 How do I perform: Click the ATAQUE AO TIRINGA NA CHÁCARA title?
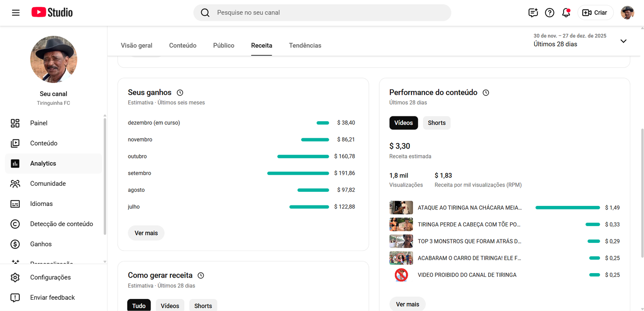(470, 208)
